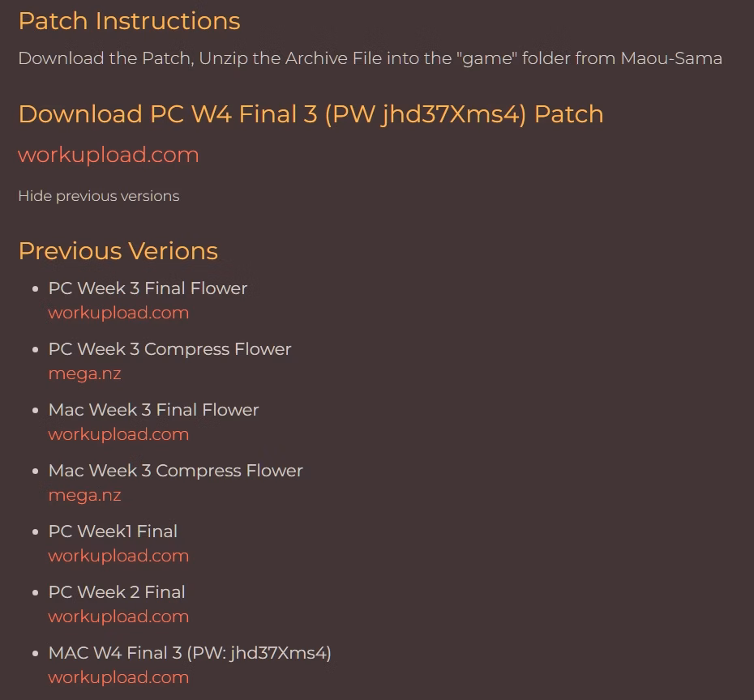Open workupload.com link for PC W4 Final 3 patch
The image size is (754, 700).
click(x=108, y=155)
